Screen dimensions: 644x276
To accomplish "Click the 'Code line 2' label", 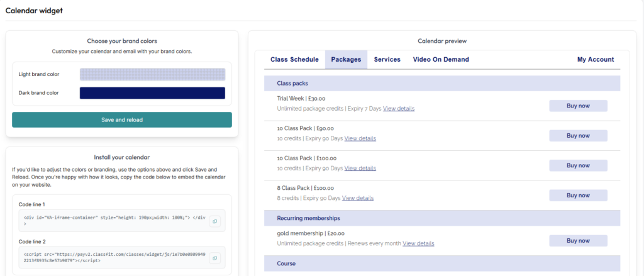I will click(33, 241).
